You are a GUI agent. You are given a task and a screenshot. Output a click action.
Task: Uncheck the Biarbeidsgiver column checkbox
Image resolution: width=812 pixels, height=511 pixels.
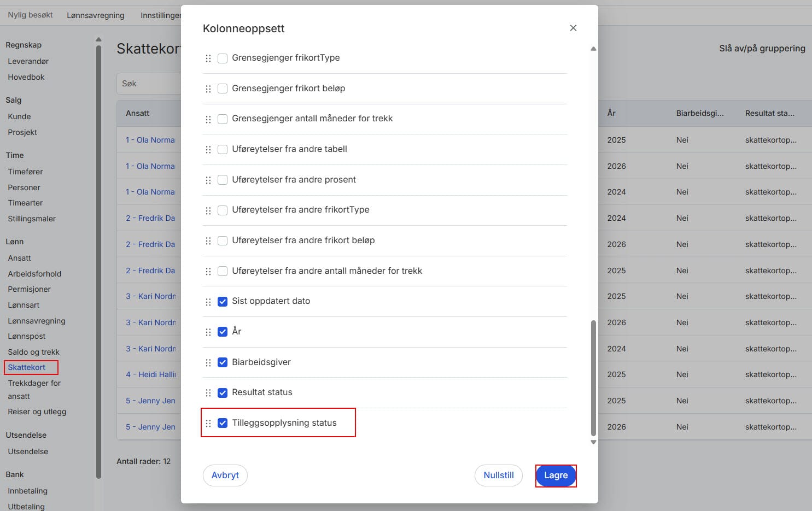tap(223, 362)
